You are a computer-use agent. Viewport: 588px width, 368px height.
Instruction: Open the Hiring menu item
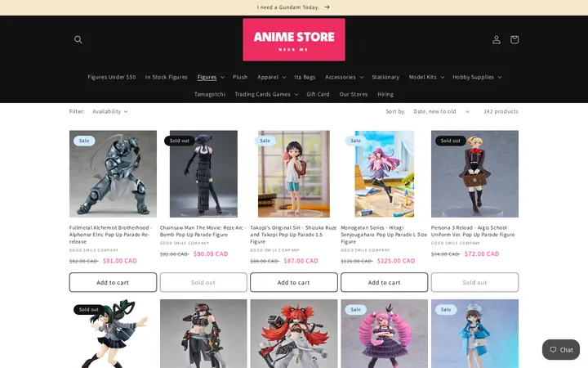point(385,94)
